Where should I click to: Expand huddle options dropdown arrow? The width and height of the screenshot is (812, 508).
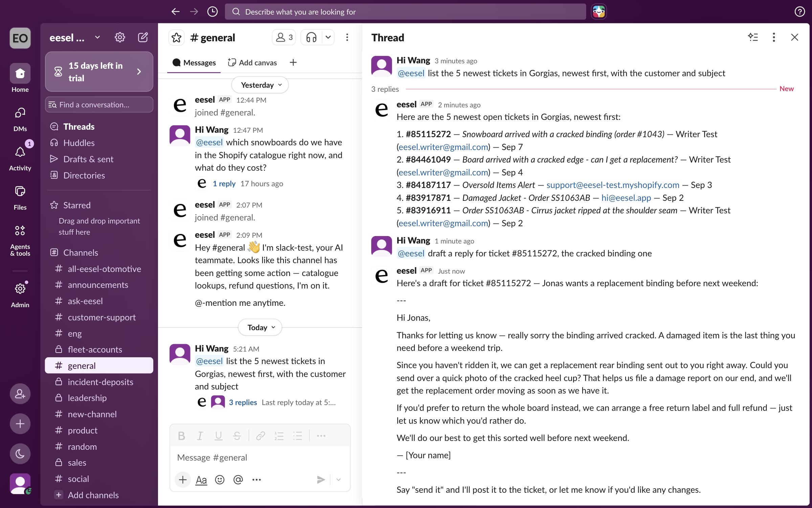click(x=328, y=37)
